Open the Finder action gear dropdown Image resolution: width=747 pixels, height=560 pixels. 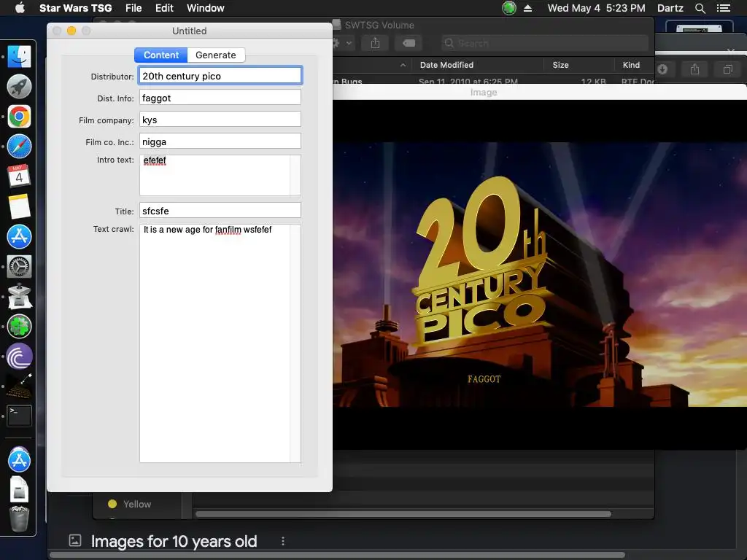tap(342, 43)
